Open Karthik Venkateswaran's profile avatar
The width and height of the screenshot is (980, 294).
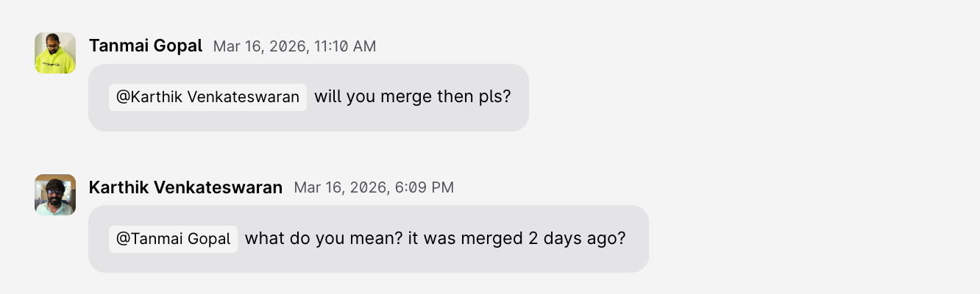click(55, 195)
